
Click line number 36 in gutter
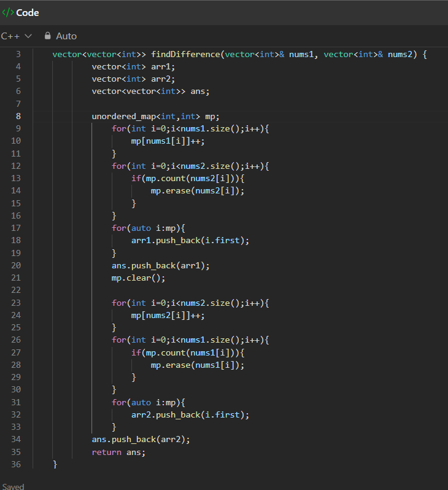click(x=16, y=464)
